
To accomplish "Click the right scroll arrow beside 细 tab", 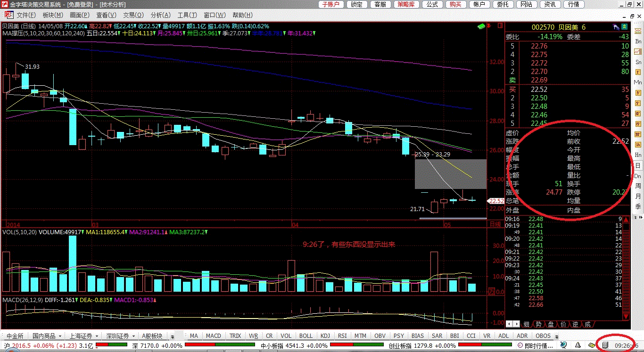I will 517,324.
